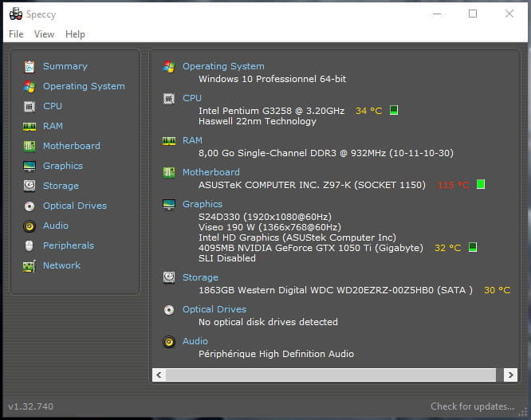The height and width of the screenshot is (420, 531).
Task: Click the RAM icon in summary panel
Action: click(x=169, y=141)
